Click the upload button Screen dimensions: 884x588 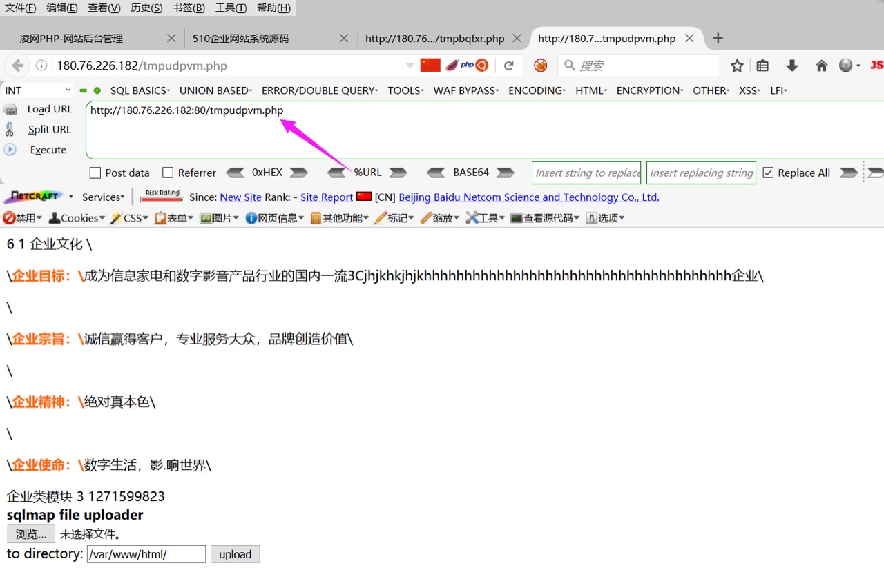pos(235,554)
